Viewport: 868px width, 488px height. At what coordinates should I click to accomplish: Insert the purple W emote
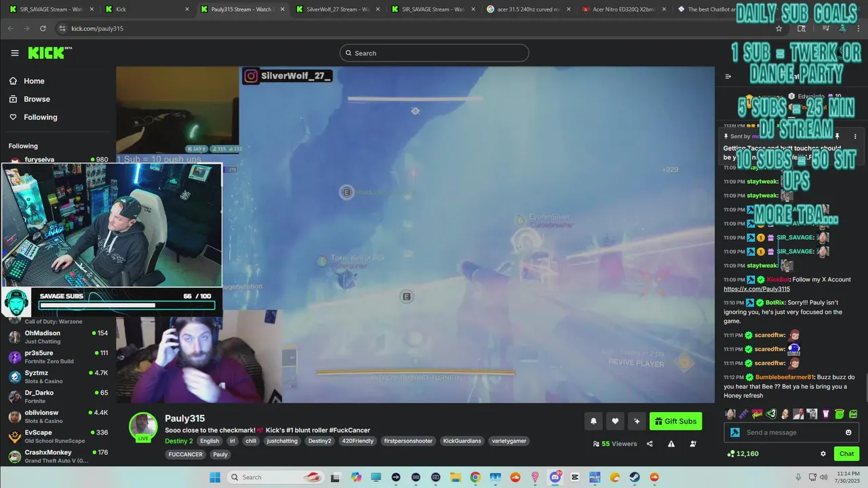826,413
